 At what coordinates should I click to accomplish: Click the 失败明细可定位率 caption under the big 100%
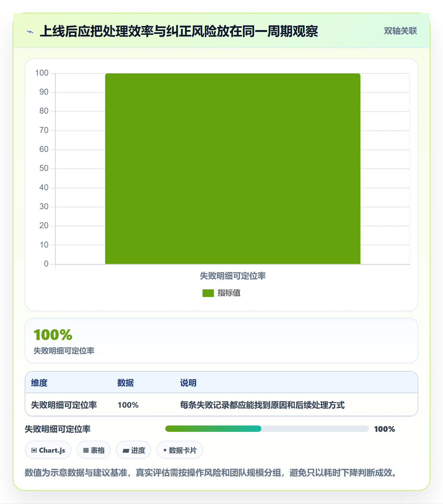point(64,351)
